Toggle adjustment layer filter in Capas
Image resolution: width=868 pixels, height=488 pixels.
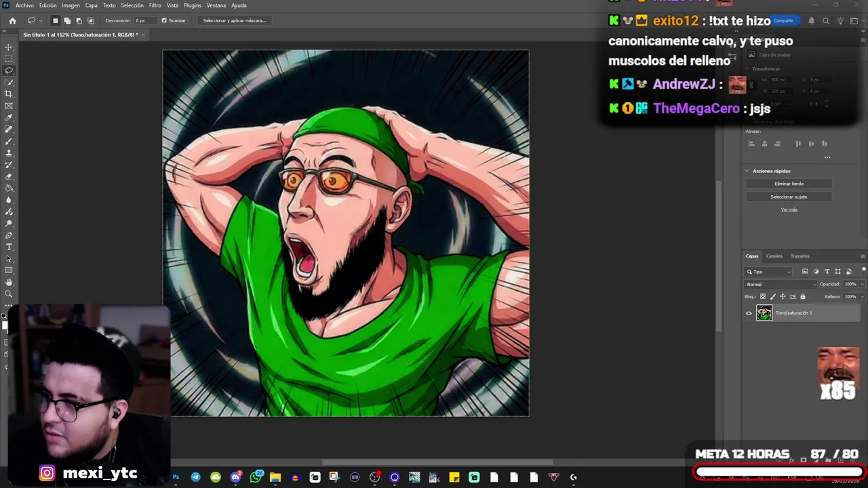coord(816,272)
